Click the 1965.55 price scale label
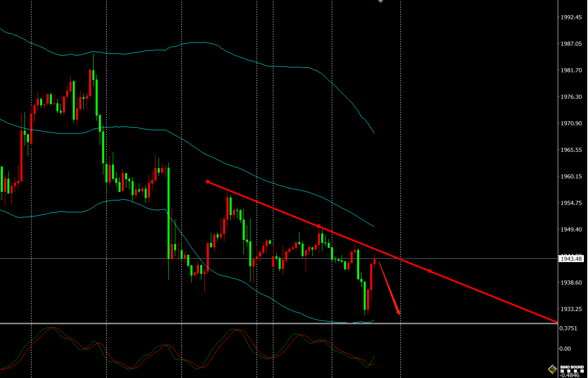Screen dimensions: 588x378 571,150
